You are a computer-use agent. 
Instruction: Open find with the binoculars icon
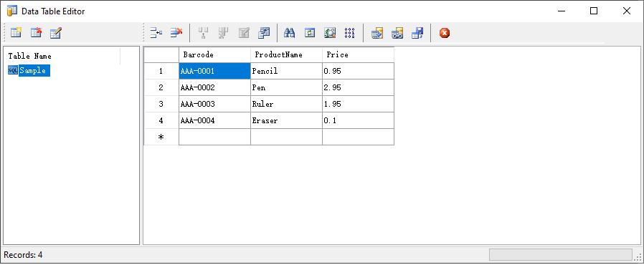(x=290, y=33)
